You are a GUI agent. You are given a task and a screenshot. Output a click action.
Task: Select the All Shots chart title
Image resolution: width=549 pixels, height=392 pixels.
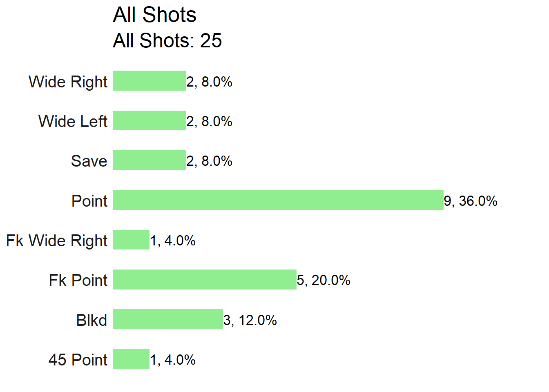(x=154, y=15)
